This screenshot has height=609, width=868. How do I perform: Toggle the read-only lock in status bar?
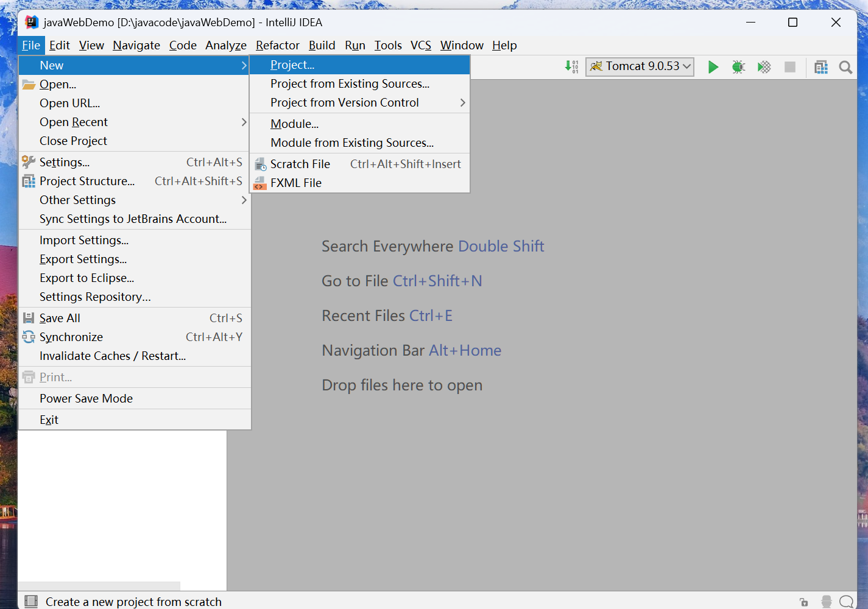coord(803,602)
